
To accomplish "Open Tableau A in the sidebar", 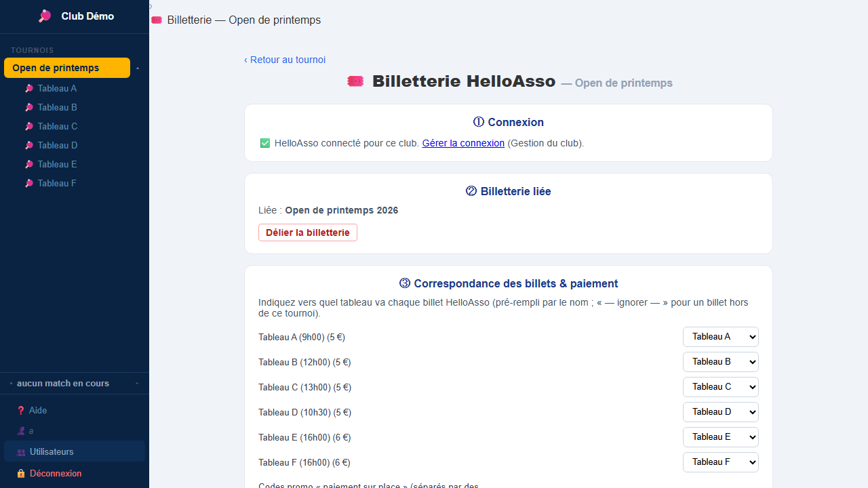I will [x=57, y=88].
